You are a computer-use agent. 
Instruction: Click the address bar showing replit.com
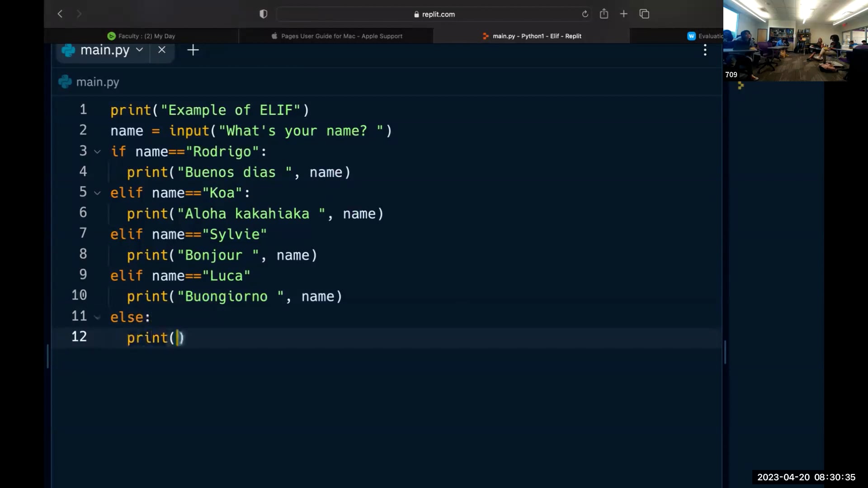click(434, 14)
